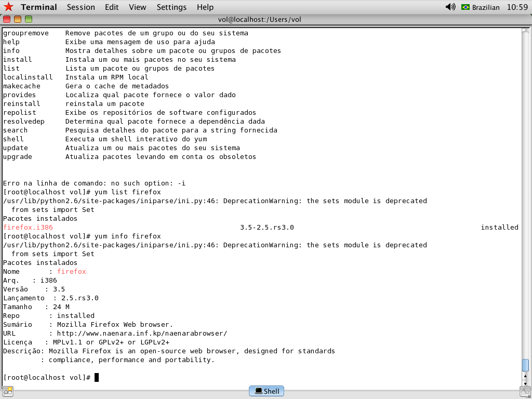Click the 'resolvedep' command entry

click(24, 122)
